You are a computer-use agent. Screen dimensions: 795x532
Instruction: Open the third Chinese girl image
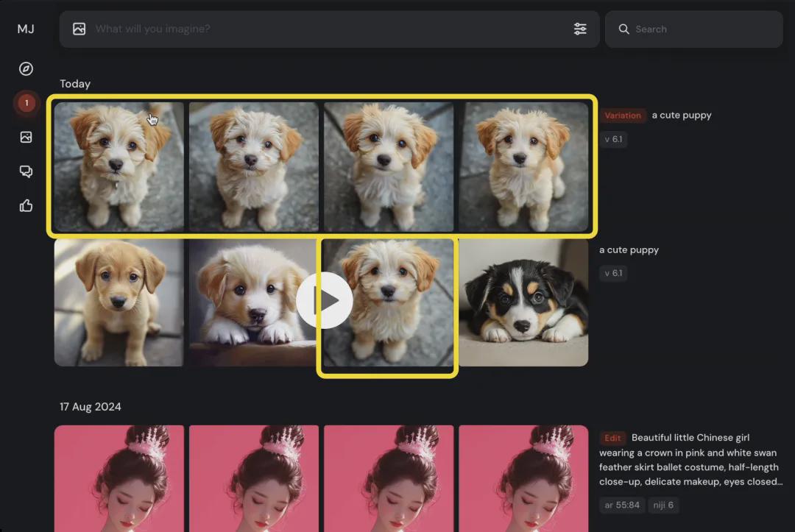[389, 478]
